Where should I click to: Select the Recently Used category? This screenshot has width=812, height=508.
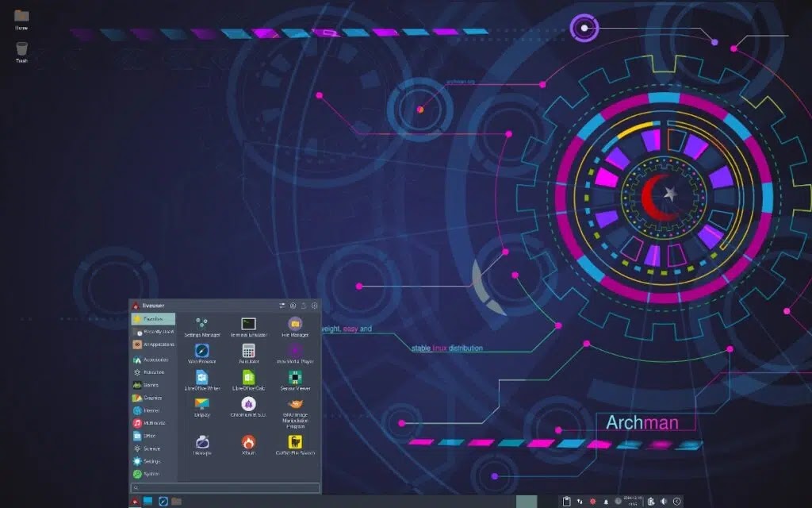click(153, 332)
